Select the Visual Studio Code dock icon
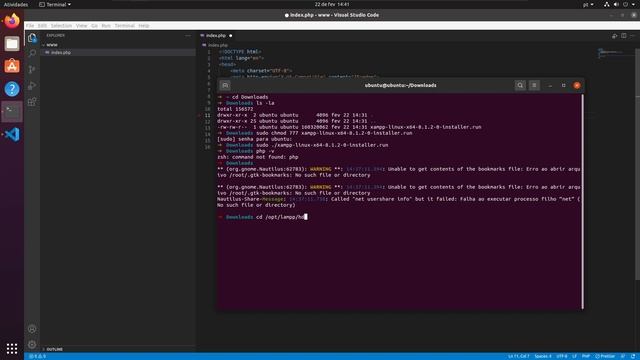640x360 pixels. tap(12, 134)
